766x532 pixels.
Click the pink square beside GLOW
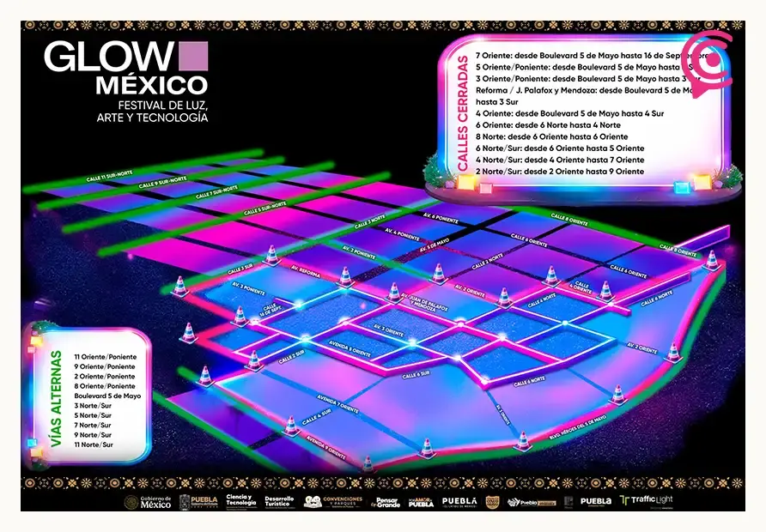[193, 56]
